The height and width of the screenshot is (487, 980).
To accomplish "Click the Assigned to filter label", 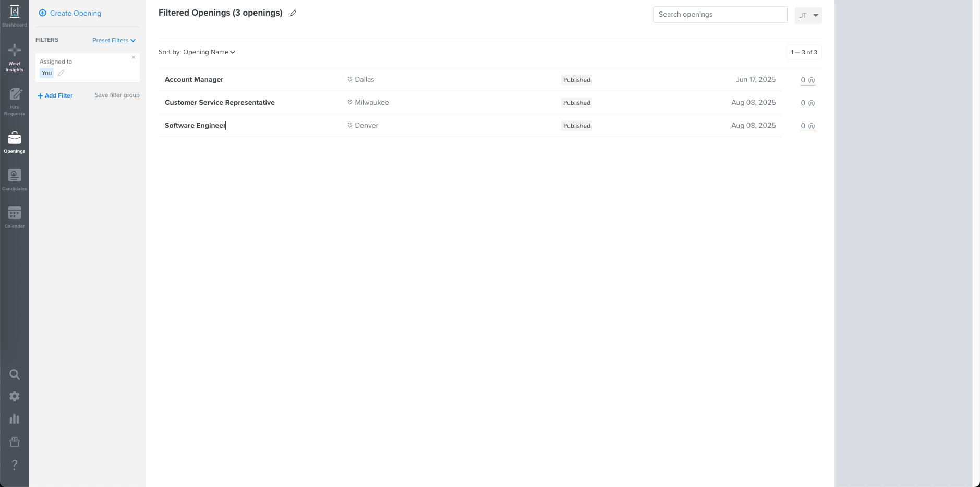I will (x=56, y=62).
